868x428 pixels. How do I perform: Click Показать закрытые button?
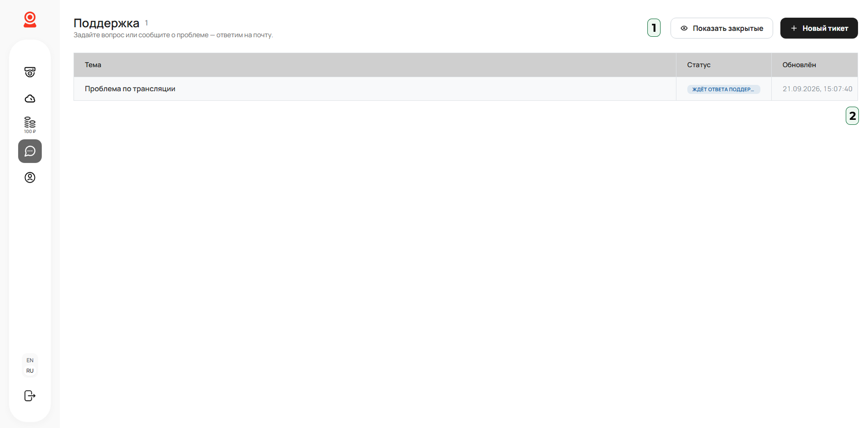[x=722, y=28]
